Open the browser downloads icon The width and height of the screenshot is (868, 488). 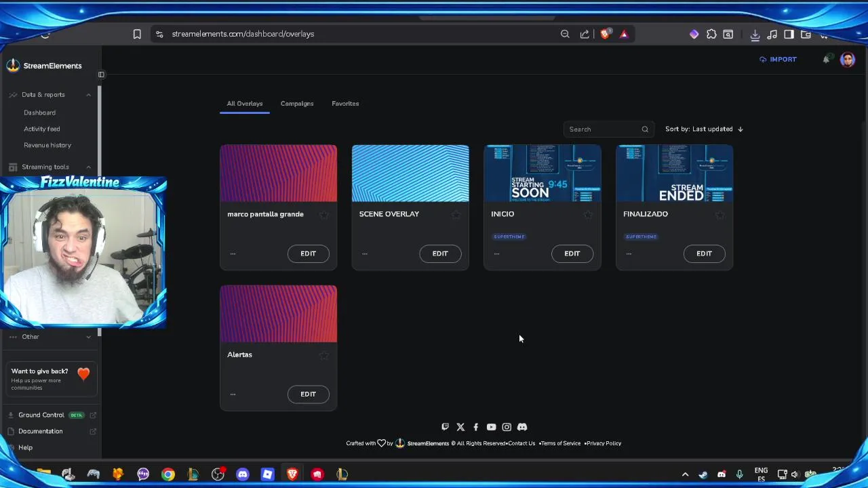pyautogui.click(x=755, y=34)
